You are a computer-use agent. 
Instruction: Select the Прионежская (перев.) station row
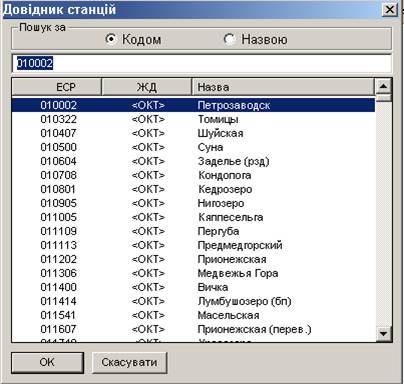[x=193, y=329]
